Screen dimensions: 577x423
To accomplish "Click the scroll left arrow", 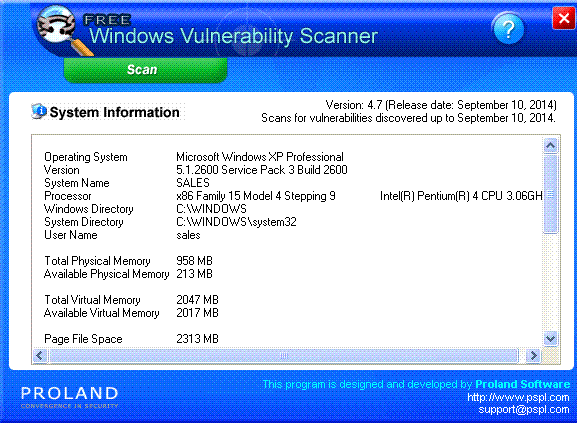I will click(40, 355).
